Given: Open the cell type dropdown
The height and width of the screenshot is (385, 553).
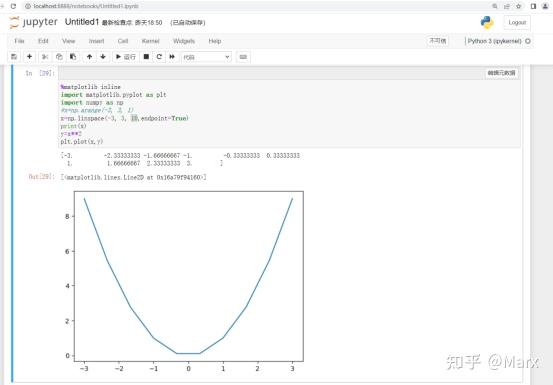Looking at the screenshot, I should (206, 57).
